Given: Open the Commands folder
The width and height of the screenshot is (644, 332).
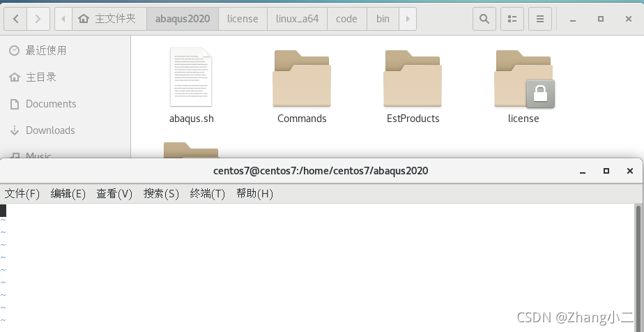Looking at the screenshot, I should pos(302,80).
